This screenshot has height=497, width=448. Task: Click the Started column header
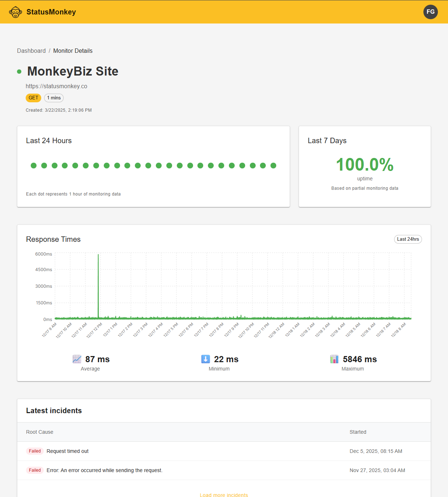pos(358,432)
